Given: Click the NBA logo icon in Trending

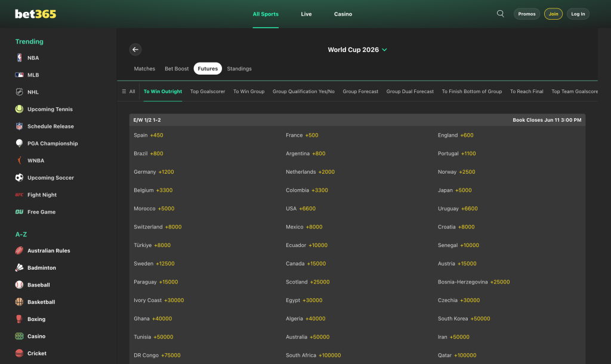Looking at the screenshot, I should click(x=19, y=58).
